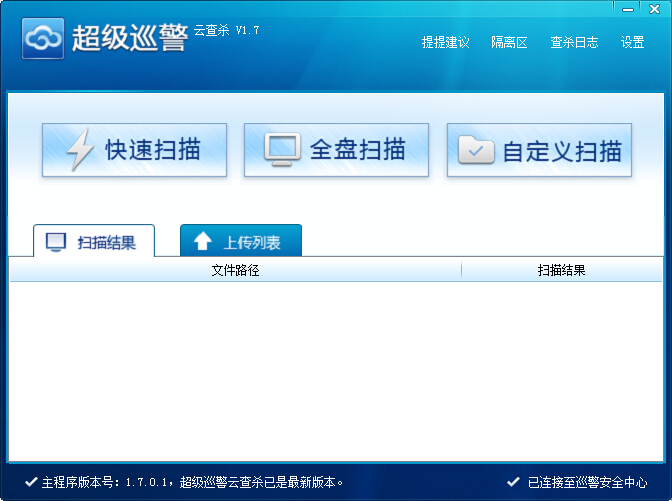Start a quick scan with 快速扫描
This screenshot has height=501, width=672.
[135, 150]
